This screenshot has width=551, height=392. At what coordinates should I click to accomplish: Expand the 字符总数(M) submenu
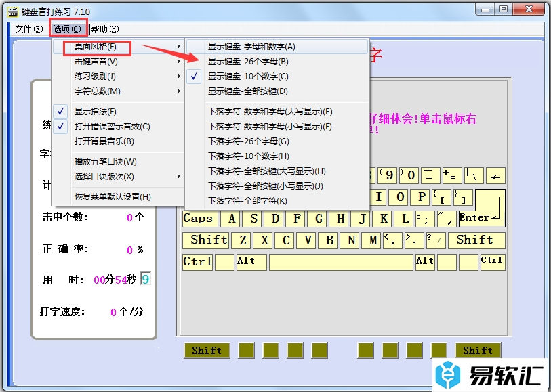click(x=119, y=91)
